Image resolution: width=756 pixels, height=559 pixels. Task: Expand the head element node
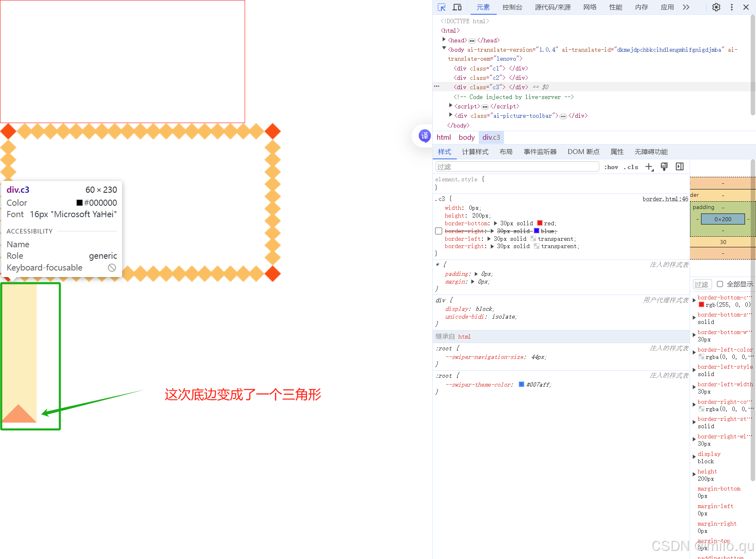[x=444, y=40]
